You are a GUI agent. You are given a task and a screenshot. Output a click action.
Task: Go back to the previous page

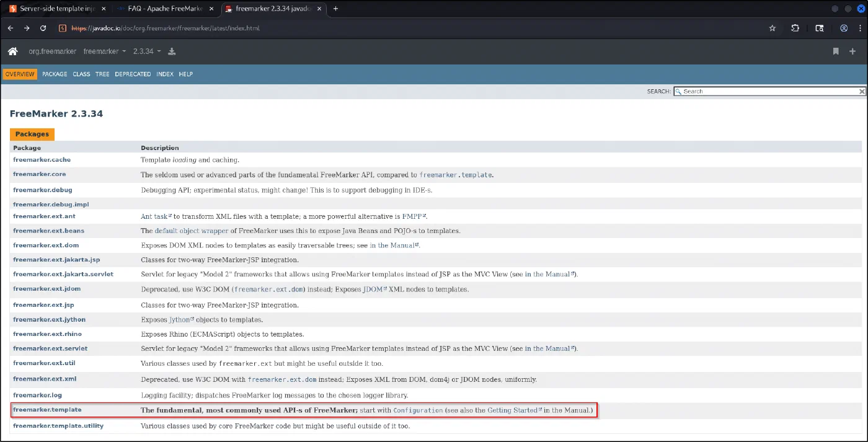tap(11, 28)
